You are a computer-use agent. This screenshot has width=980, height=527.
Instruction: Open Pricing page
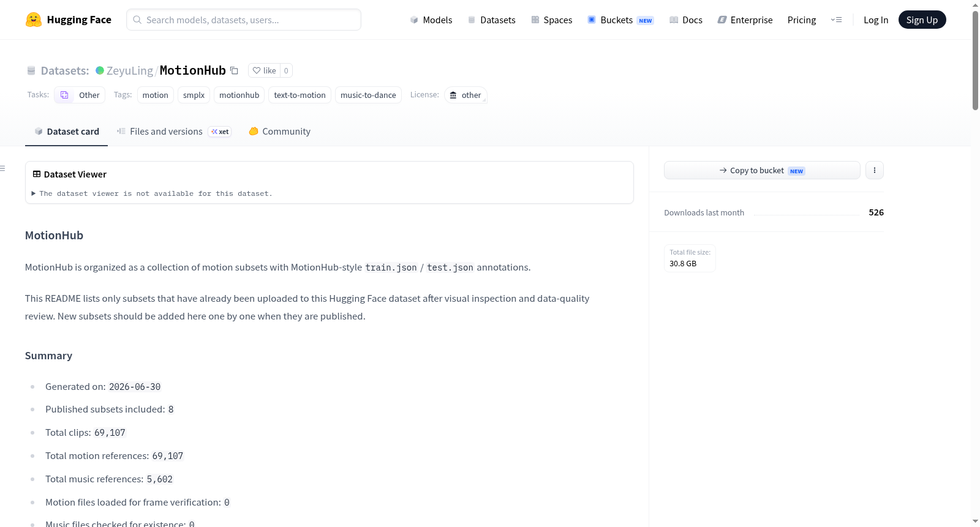pos(802,20)
